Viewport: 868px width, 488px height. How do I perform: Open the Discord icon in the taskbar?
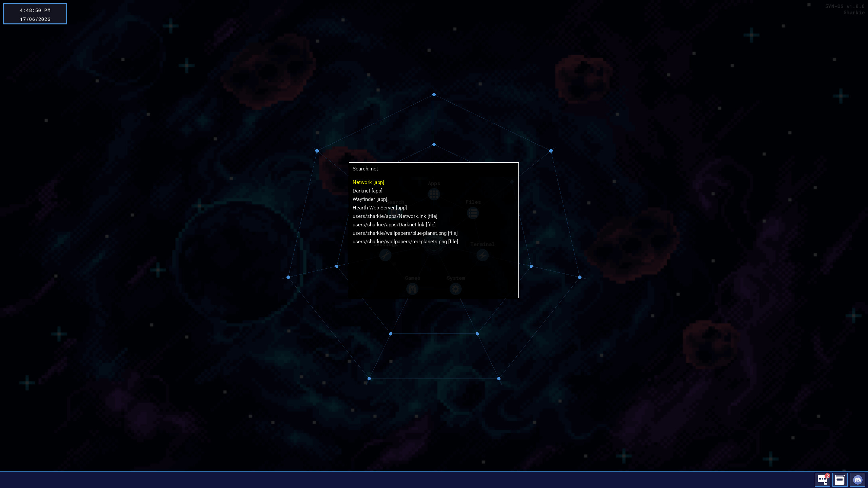[857, 480]
